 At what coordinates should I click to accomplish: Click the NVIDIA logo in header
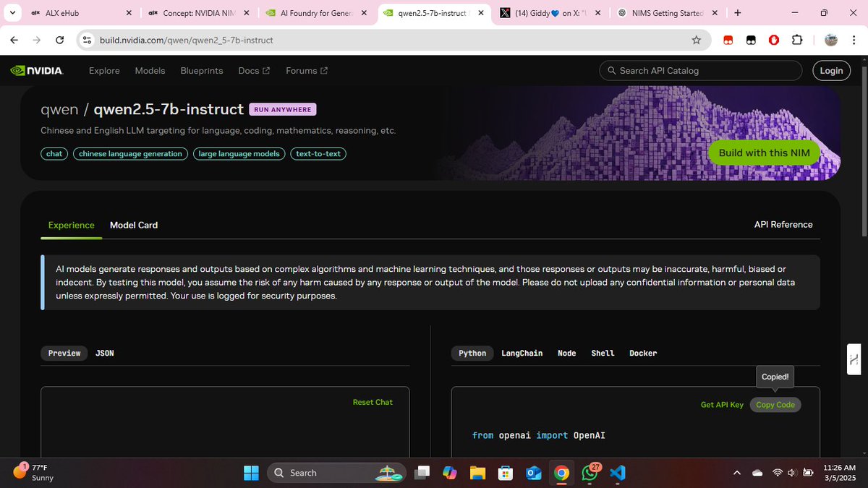[36, 71]
